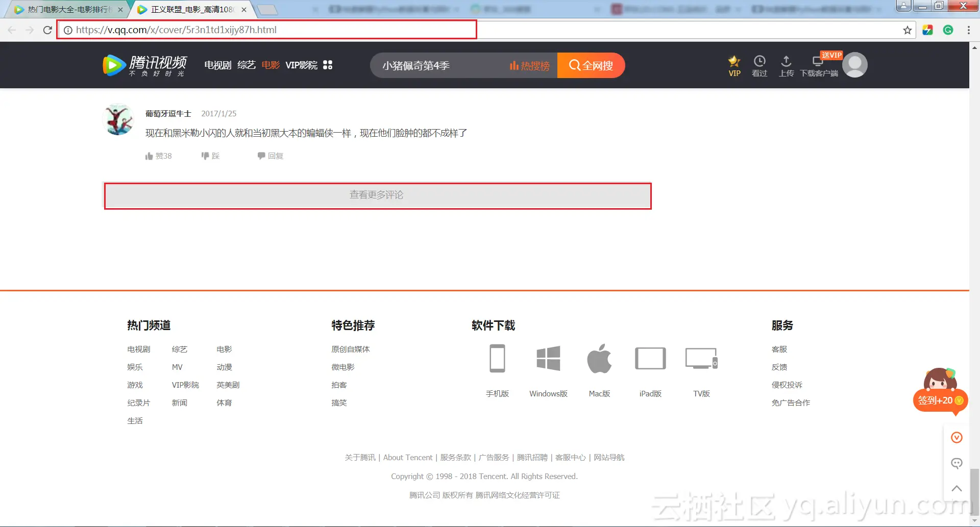Switch to the 热门电影大全 browser tab

[x=68, y=9]
